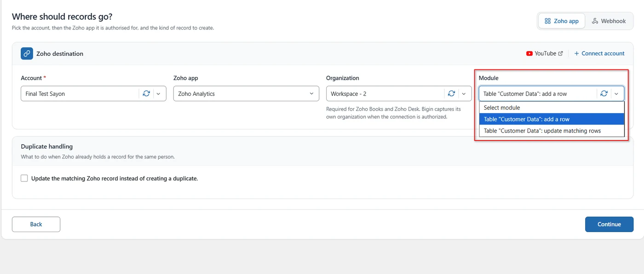Click the grid icon in Zoho app tab

pyautogui.click(x=547, y=21)
